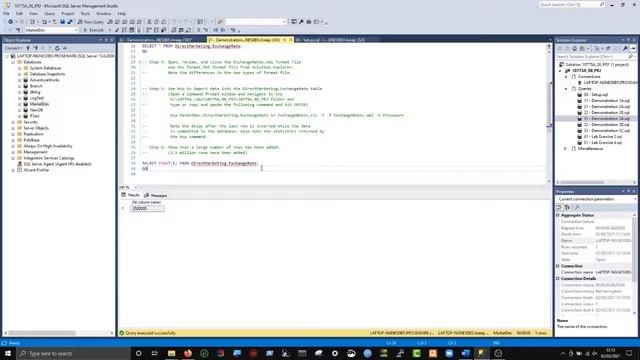This screenshot has height=360, width=640.
Task: Expand the Management folder node
Action: 13,152
